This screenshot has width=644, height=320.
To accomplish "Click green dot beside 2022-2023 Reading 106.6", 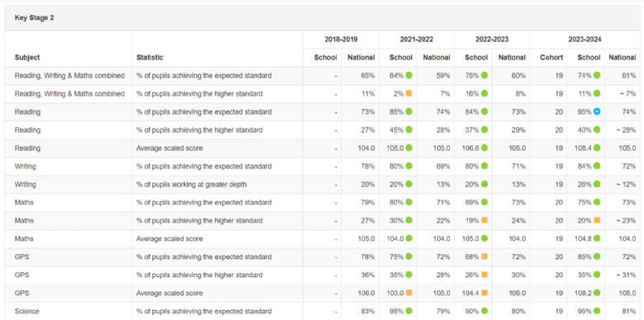I will click(x=484, y=148).
